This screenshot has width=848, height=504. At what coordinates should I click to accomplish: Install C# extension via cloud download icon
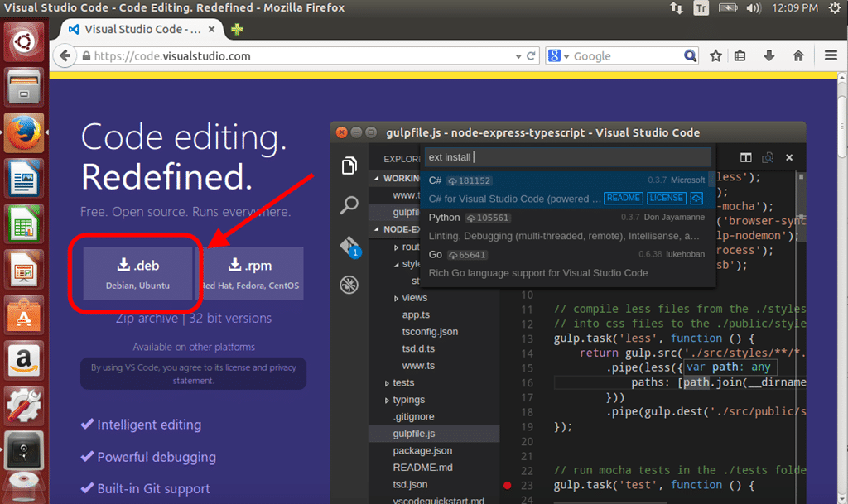[x=696, y=199]
